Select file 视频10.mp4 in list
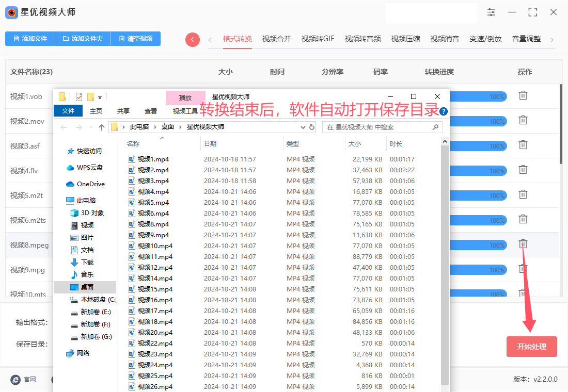The image size is (568, 392). tap(155, 246)
